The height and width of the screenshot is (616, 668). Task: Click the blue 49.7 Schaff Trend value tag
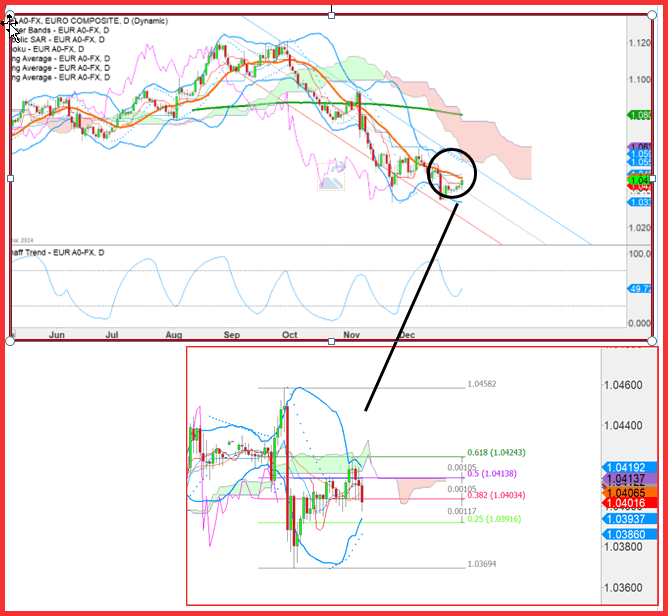point(639,289)
